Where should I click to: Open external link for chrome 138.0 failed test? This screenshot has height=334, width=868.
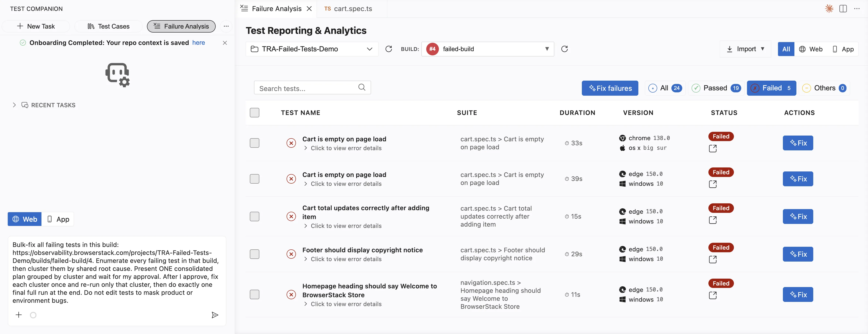tap(713, 148)
